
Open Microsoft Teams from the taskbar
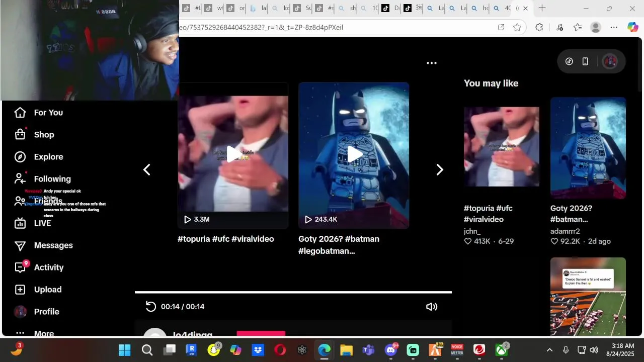coord(368,350)
